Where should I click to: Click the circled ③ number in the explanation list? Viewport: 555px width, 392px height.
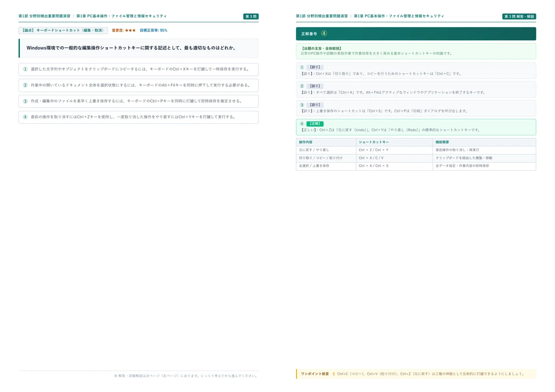pyautogui.click(x=302, y=105)
